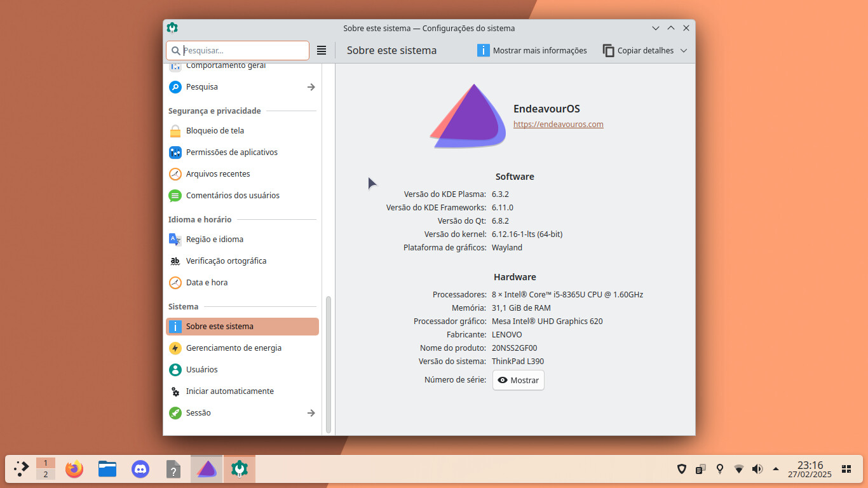Open the hamburger menu next to search

point(322,50)
